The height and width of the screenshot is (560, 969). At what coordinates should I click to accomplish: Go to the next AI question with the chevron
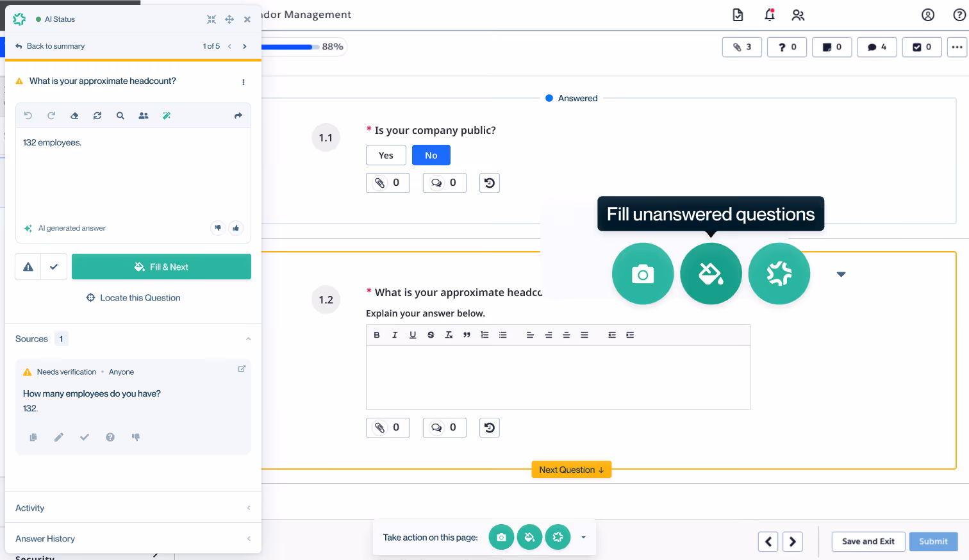(245, 46)
